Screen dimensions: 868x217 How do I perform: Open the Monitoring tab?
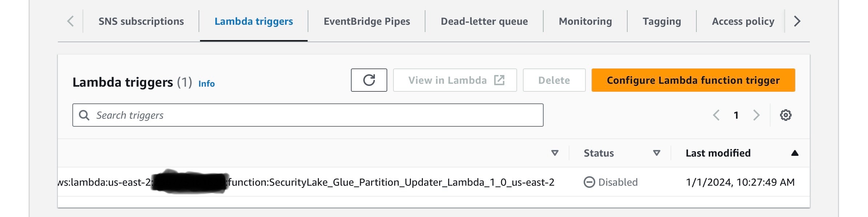coord(585,21)
